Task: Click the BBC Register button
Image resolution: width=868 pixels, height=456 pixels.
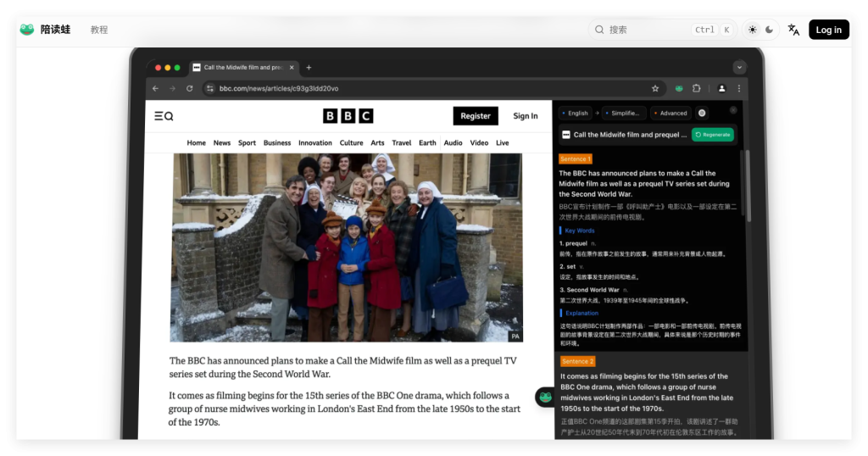Action: (476, 116)
